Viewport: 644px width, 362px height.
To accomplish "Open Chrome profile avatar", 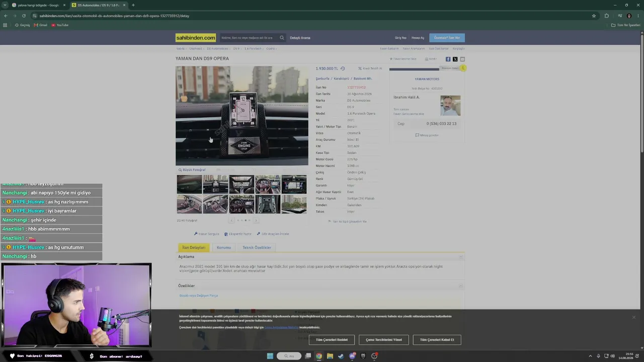I will tap(629, 16).
